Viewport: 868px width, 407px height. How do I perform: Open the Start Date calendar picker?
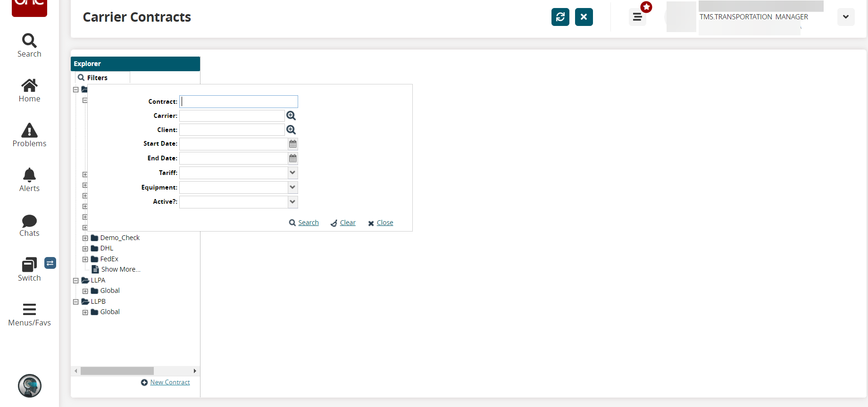pos(293,144)
